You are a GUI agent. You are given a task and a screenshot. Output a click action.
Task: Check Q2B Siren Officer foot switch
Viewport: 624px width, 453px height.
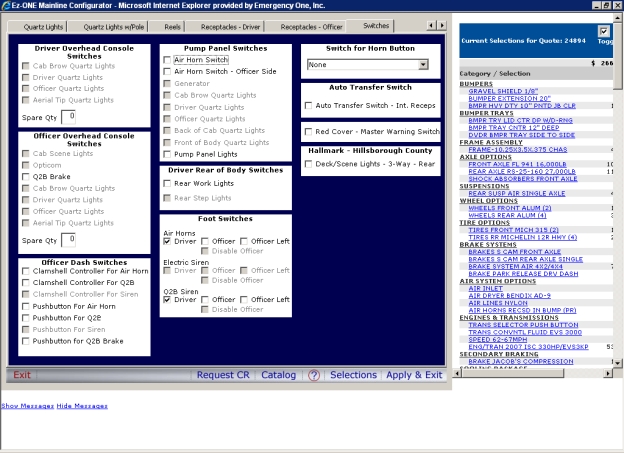[x=205, y=299]
